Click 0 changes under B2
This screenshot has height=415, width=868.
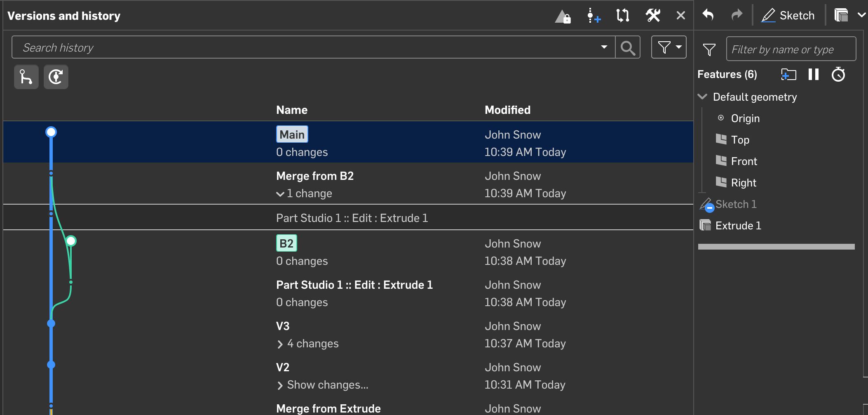[x=302, y=261]
